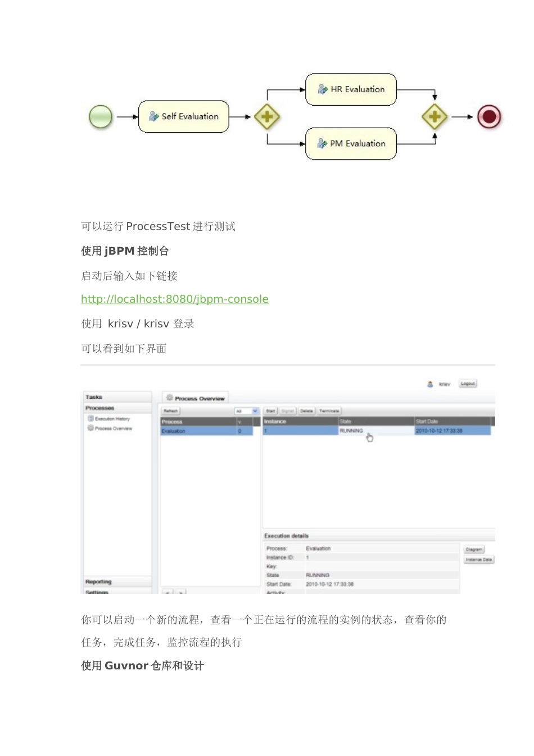The image size is (534, 756).
Task: Select the Self Evaluation task node
Action: 184,116
